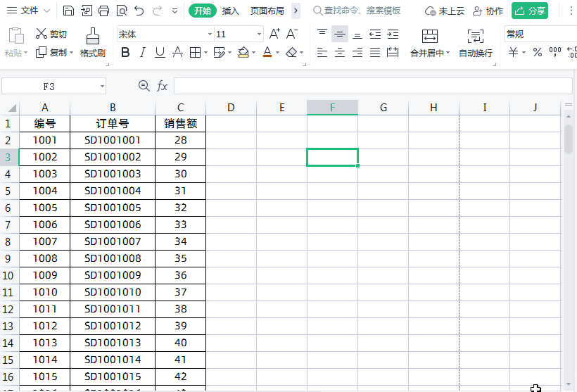Click the fx insert function icon

point(162,86)
